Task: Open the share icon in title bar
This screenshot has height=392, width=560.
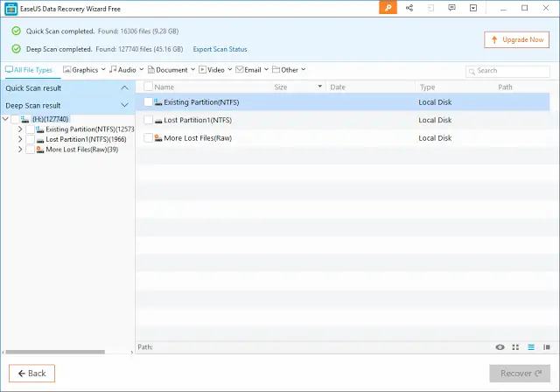Action: pos(409,8)
